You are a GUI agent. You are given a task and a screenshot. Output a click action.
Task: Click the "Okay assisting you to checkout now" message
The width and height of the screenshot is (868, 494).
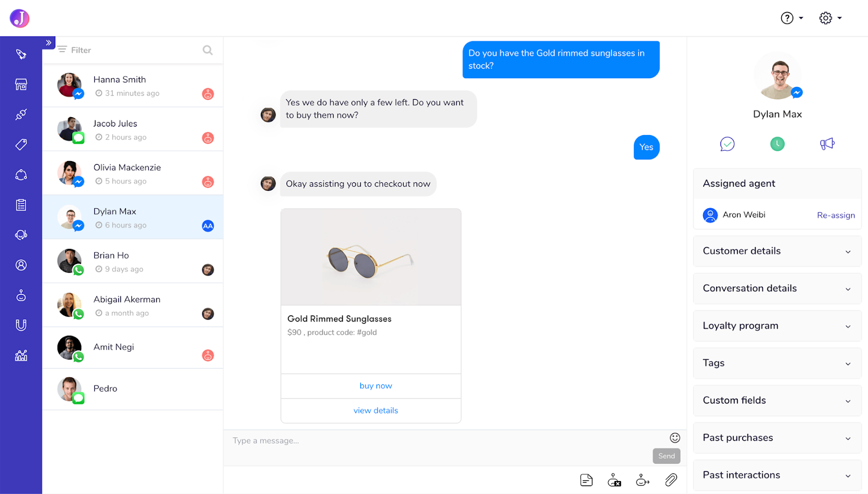click(358, 184)
